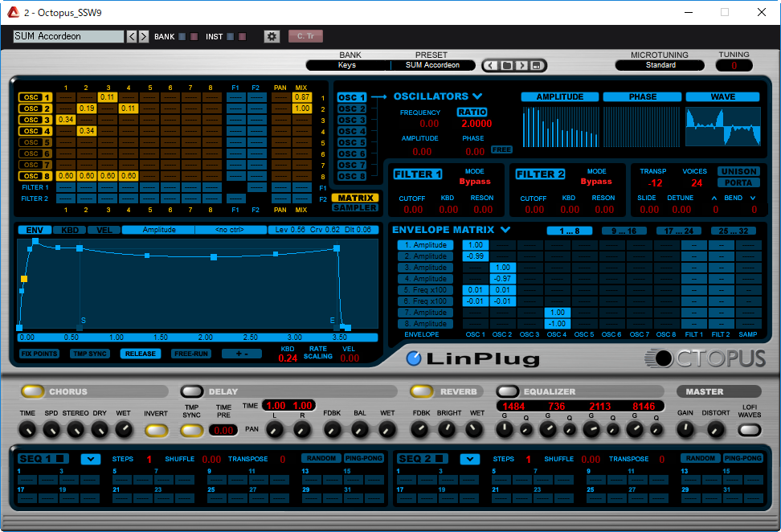Click the SUM Accordeon preset name field

click(x=432, y=65)
